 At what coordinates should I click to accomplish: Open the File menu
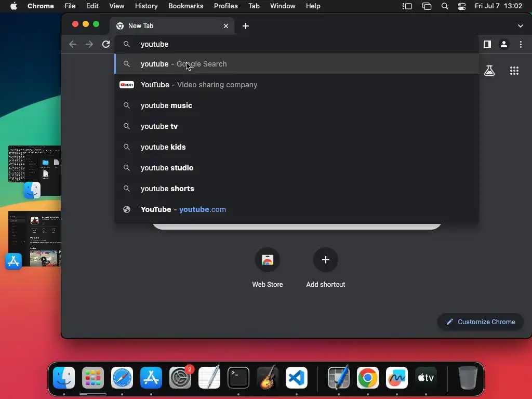(x=70, y=6)
